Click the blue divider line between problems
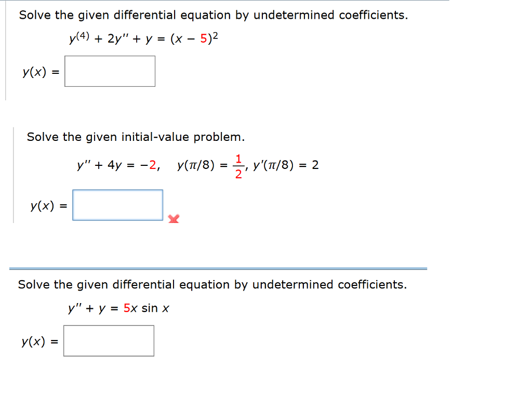 click(218, 268)
